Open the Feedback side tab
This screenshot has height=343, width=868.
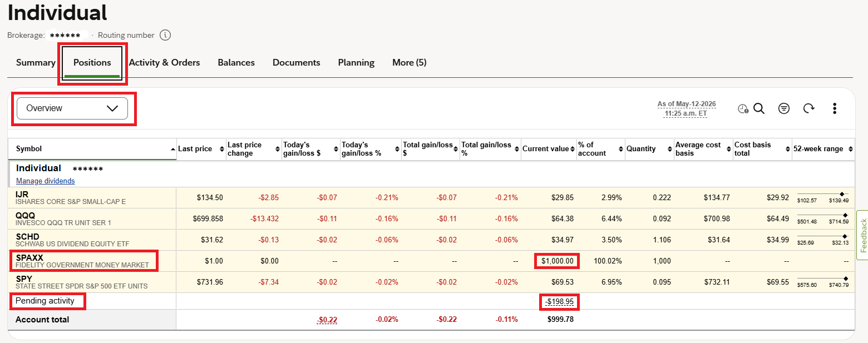(863, 235)
